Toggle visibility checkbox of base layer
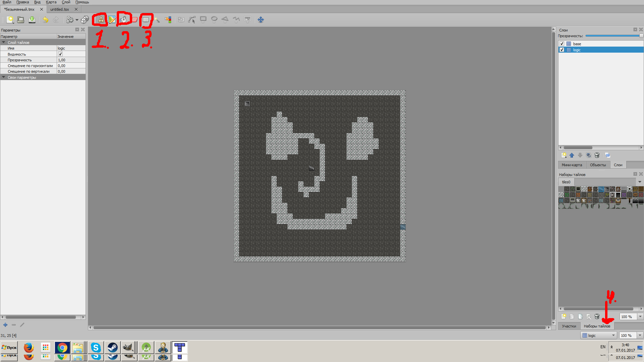The height and width of the screenshot is (362, 644). coord(562,44)
